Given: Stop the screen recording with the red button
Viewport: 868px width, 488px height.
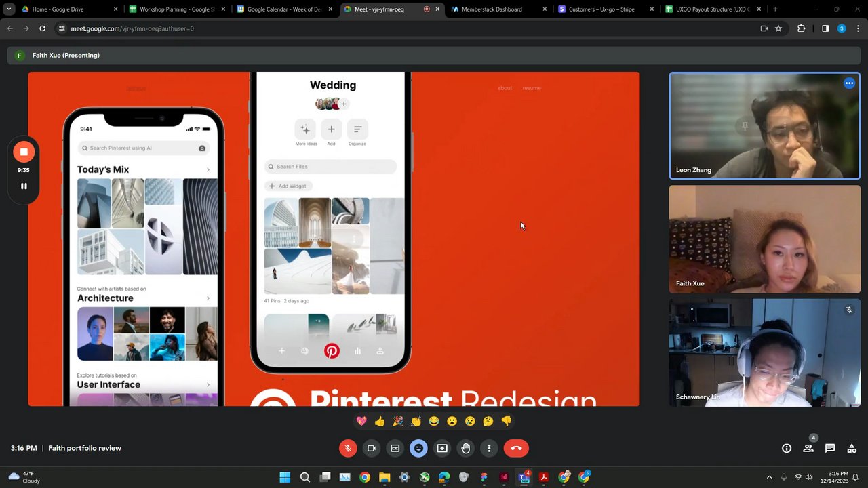Looking at the screenshot, I should point(24,152).
